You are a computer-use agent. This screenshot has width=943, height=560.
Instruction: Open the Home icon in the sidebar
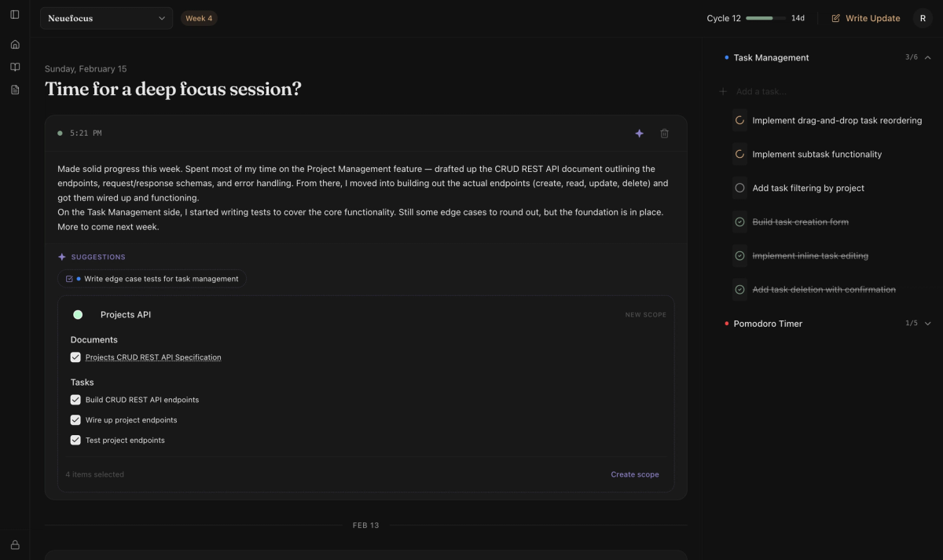(14, 44)
